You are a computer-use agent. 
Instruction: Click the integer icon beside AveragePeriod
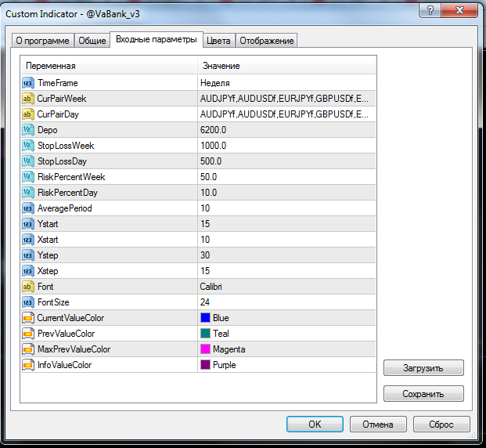tap(28, 208)
